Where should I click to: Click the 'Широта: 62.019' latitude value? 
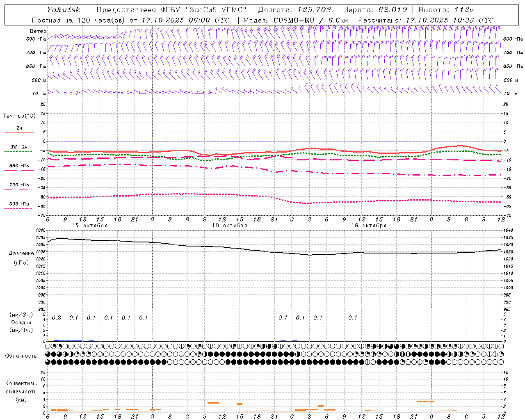tap(374, 10)
